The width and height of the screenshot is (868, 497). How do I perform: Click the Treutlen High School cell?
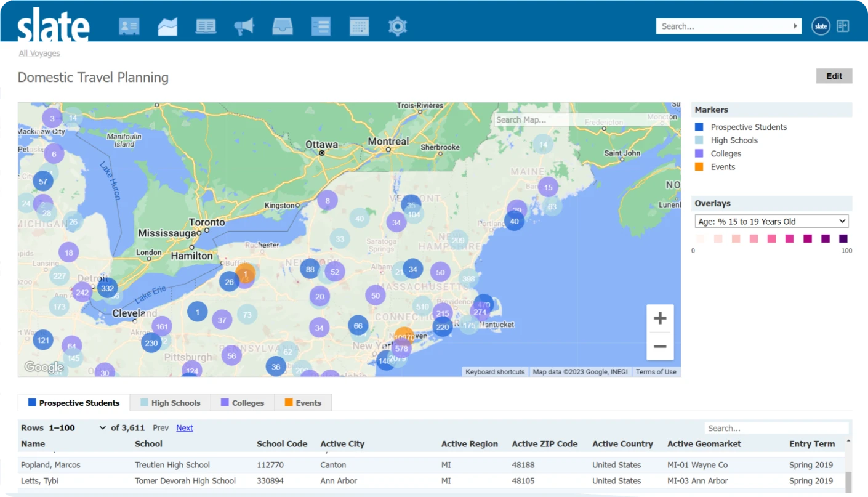click(x=172, y=465)
